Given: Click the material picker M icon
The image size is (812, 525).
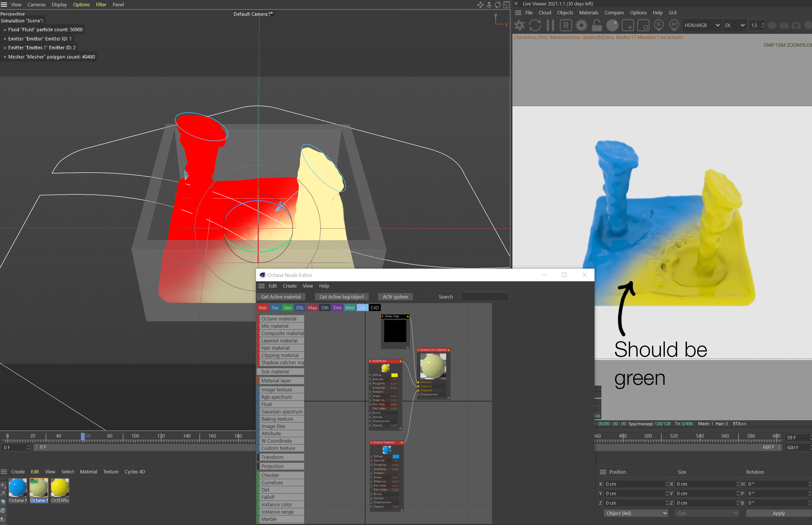Looking at the screenshot, I should click(x=674, y=25).
